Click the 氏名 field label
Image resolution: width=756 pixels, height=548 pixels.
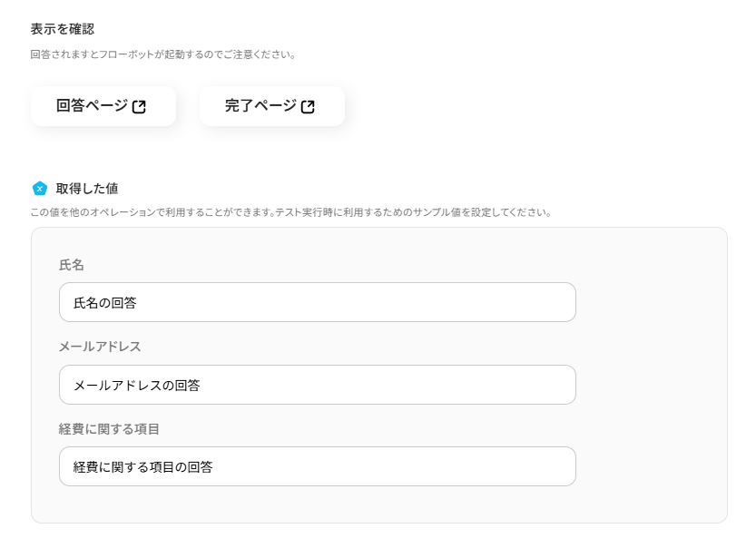pos(72,265)
